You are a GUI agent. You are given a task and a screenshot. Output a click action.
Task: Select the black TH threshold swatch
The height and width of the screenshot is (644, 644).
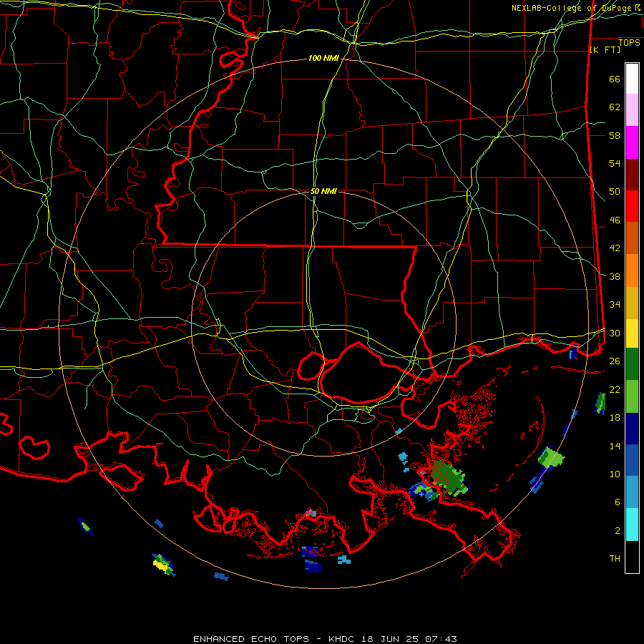click(x=632, y=557)
